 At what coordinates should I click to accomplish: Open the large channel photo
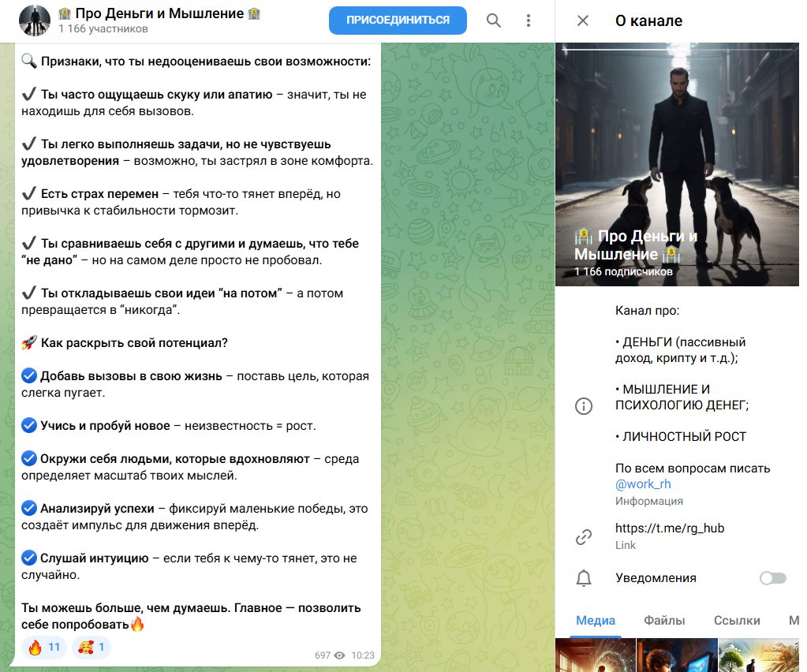pos(677,165)
